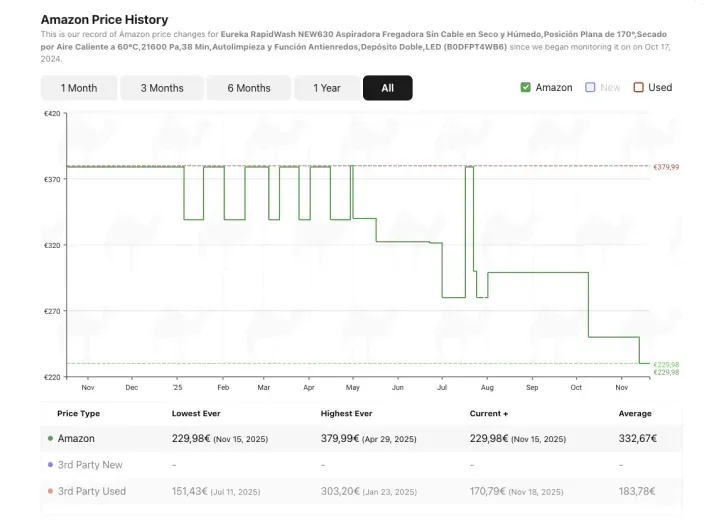Click Amazon average price 332,67€
Viewport: 704px width, 528px height.
(x=638, y=439)
